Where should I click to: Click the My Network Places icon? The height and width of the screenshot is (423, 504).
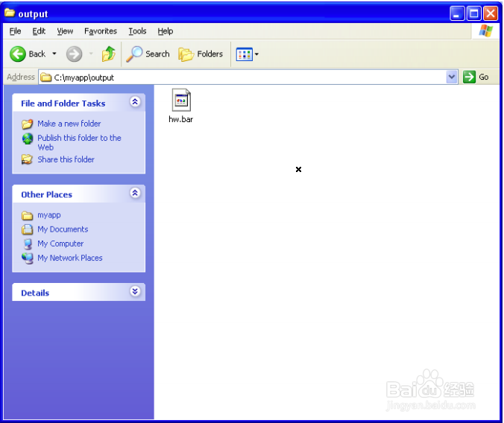tap(28, 258)
